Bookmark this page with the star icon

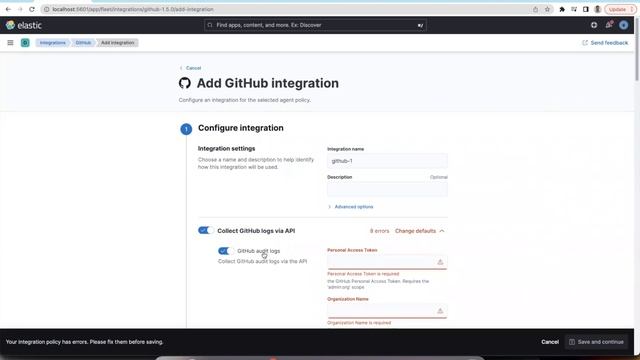tap(547, 9)
